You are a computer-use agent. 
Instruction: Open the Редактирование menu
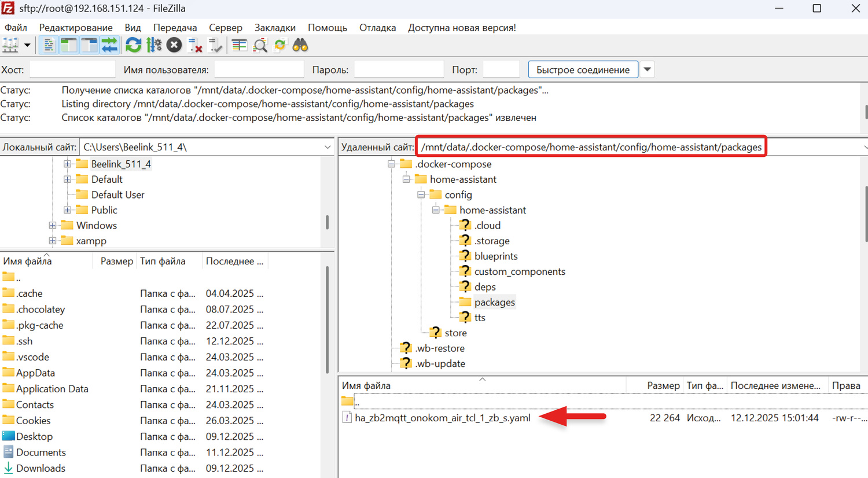click(x=76, y=27)
